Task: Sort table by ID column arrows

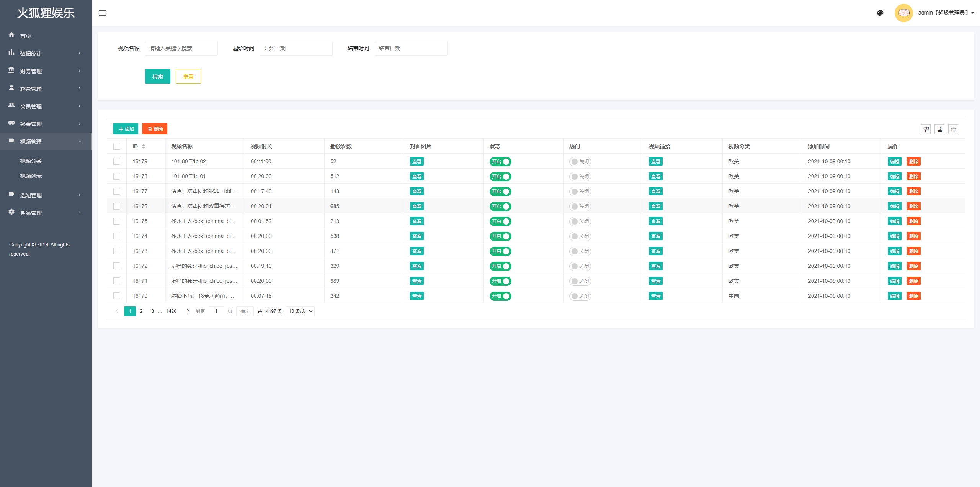Action: (144, 146)
